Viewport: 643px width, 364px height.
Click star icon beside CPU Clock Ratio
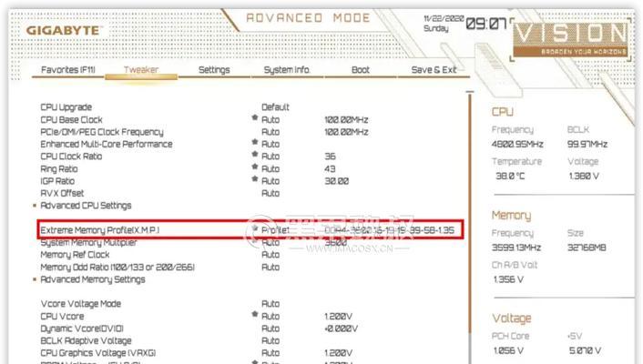pos(255,155)
